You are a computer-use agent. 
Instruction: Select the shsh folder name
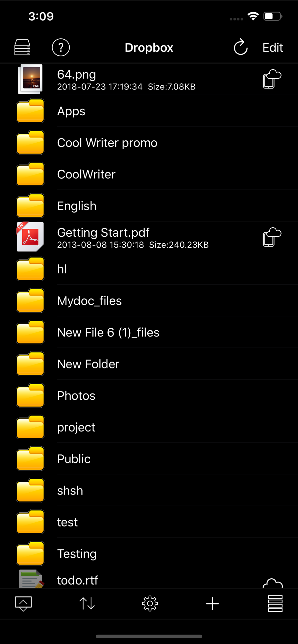70,490
